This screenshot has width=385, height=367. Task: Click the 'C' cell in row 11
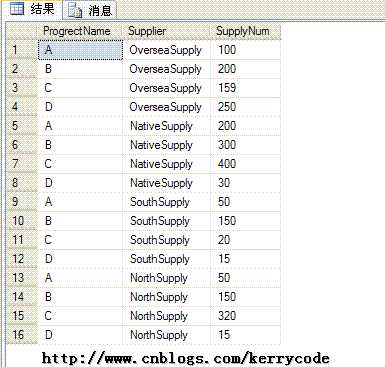80,240
